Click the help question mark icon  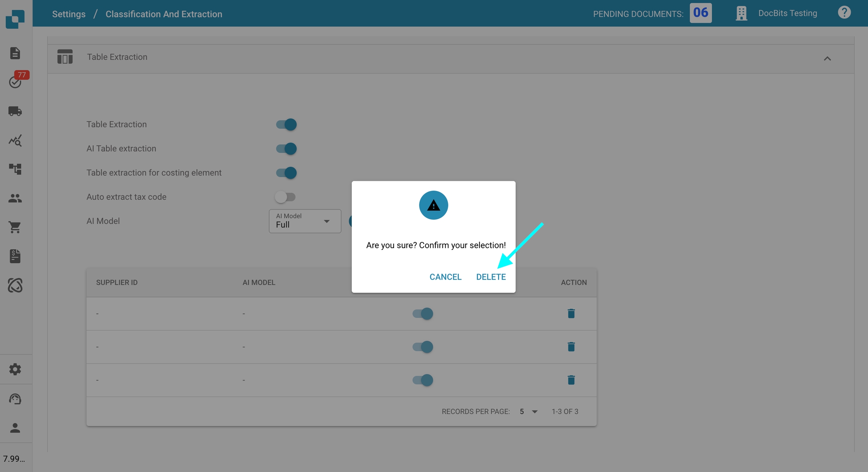[844, 13]
